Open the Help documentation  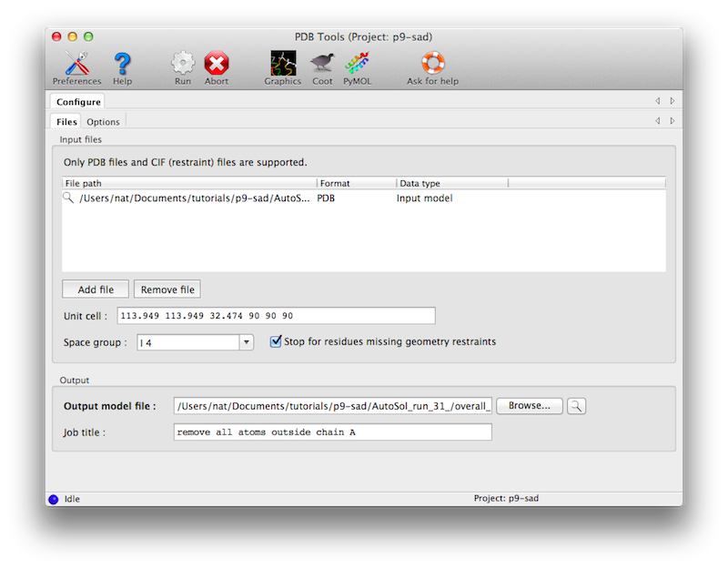point(121,62)
